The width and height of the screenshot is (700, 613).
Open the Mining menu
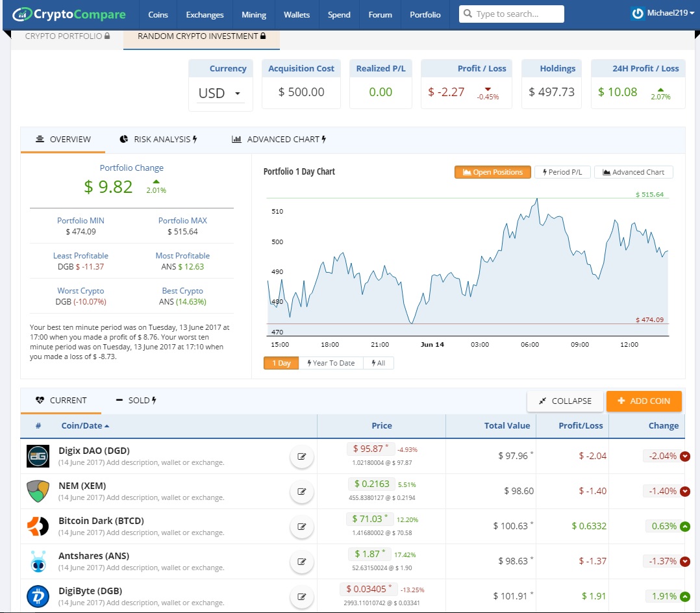[x=253, y=15]
